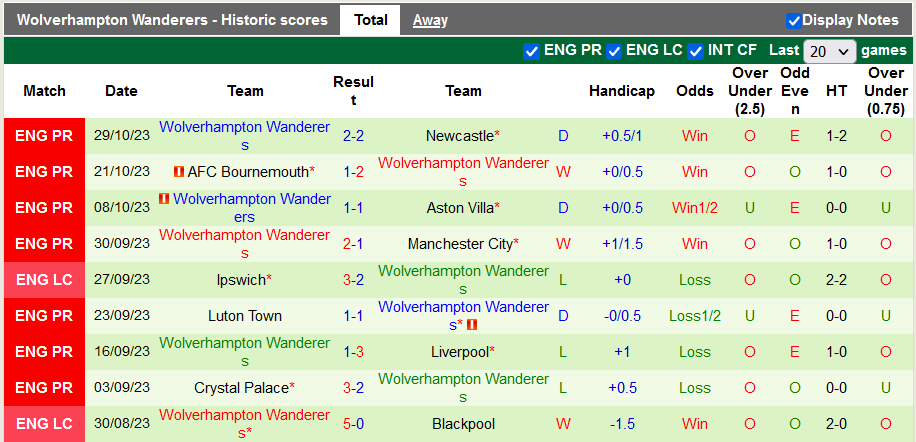916x442 pixels.
Task: Click the ENG LC label for 27/09/23 match
Action: 44,280
